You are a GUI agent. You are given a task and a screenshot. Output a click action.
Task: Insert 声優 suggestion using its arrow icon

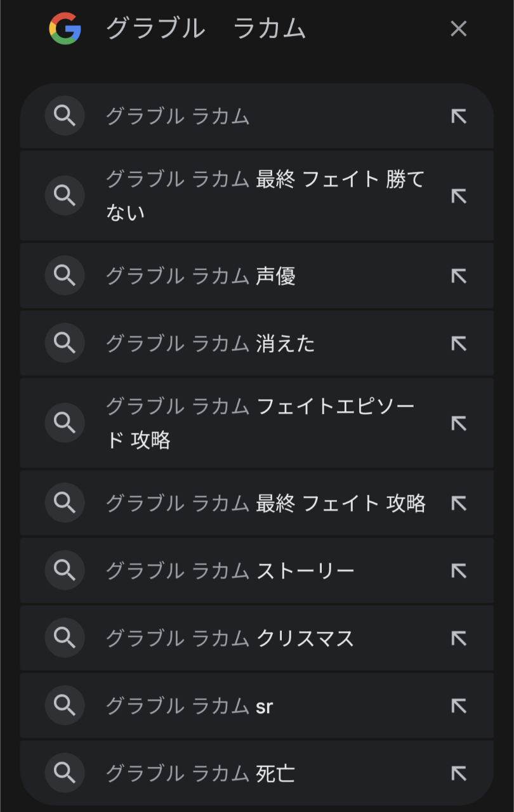click(458, 276)
